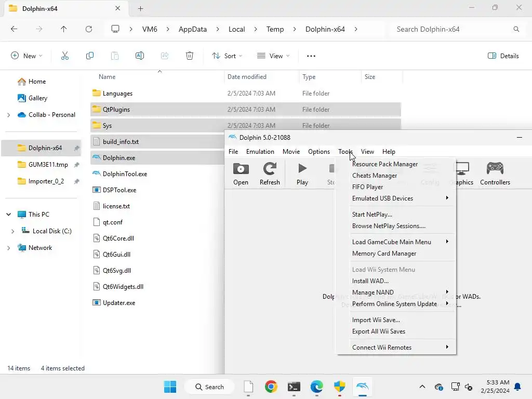Open Windows Security shield in taskbar

(340, 387)
